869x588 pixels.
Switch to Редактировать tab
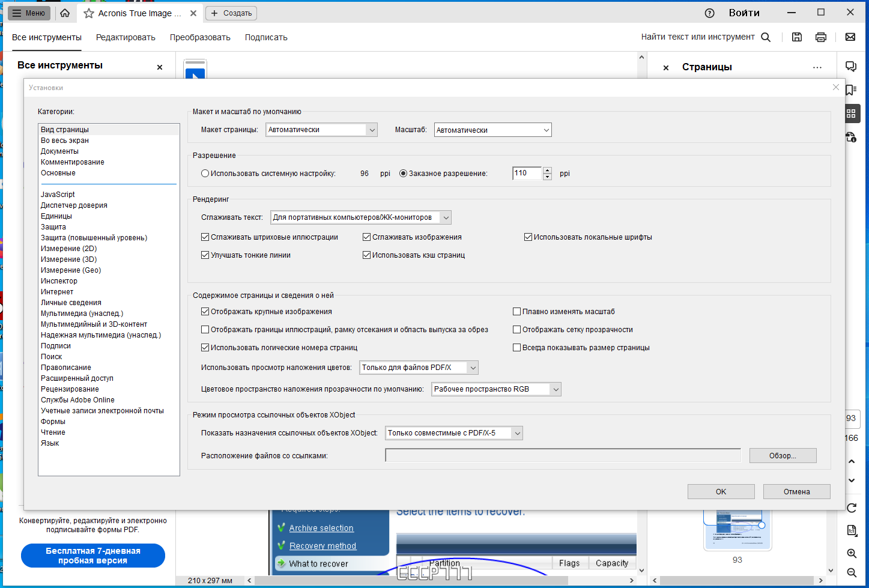[126, 37]
